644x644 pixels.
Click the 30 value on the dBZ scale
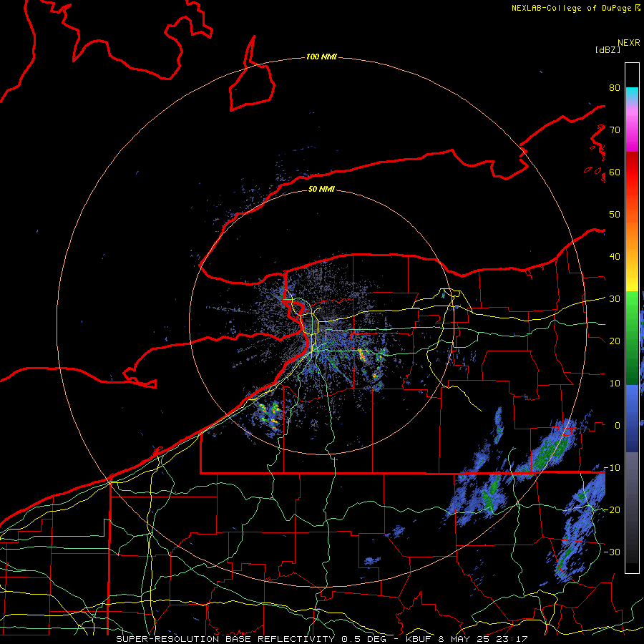(x=615, y=299)
